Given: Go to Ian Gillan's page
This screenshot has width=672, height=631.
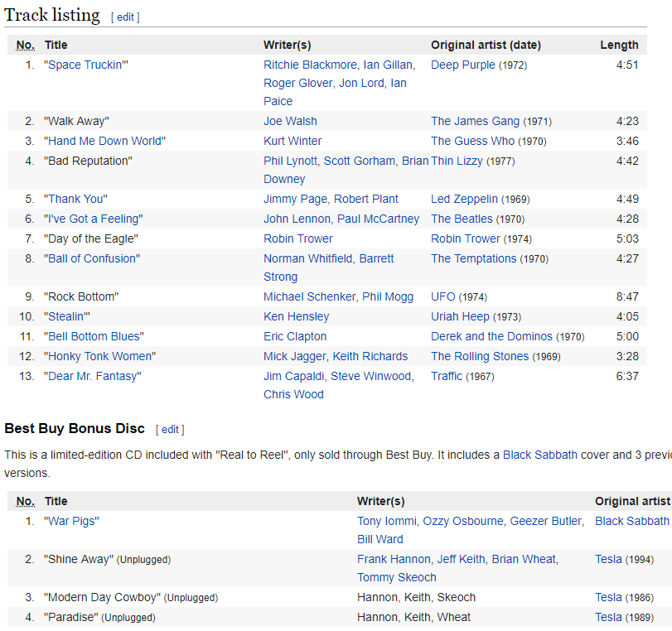Looking at the screenshot, I should 388,65.
